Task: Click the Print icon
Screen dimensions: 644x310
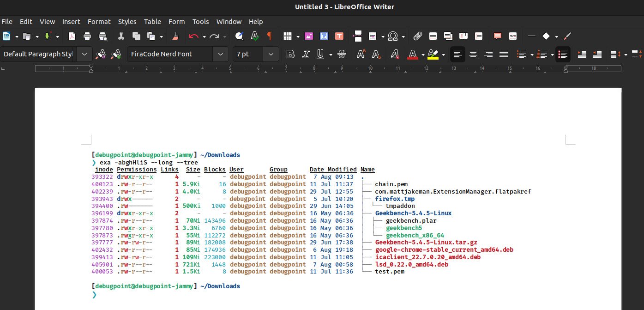Action: [x=87, y=36]
